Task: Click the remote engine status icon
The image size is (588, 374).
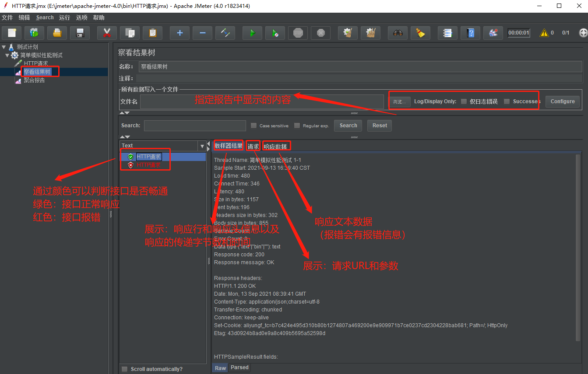Action: tap(583, 33)
